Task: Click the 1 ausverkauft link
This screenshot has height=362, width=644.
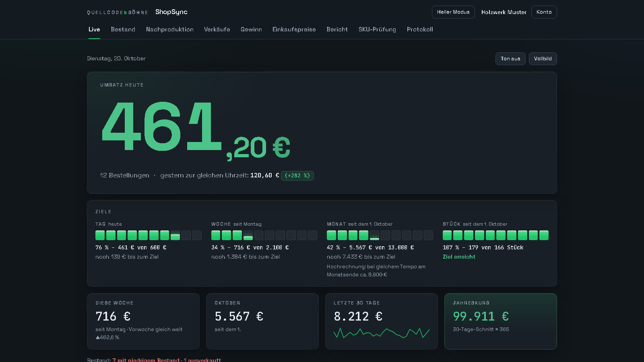Action: (202, 360)
